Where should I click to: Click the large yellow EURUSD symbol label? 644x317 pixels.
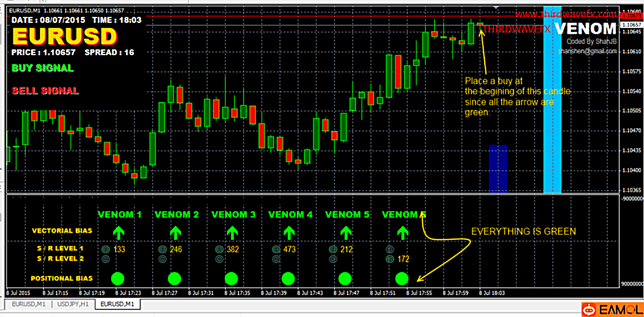64,36
